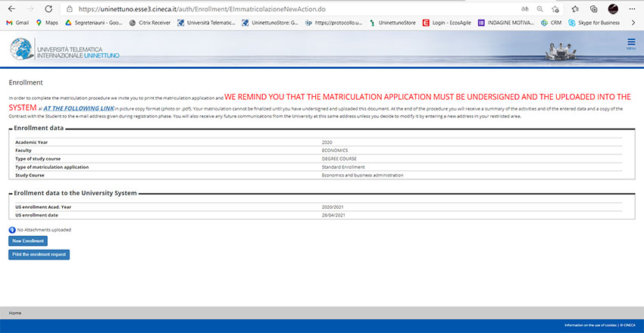Click the info icon beside No Attachments uploaded
Image resolution: width=644 pixels, height=333 pixels.
[12, 229]
